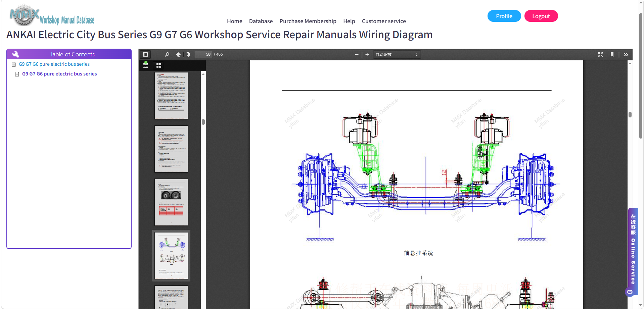Click the chat bubble icon on Online Service tab
Image resolution: width=644 pixels, height=310 pixels.
point(630,292)
